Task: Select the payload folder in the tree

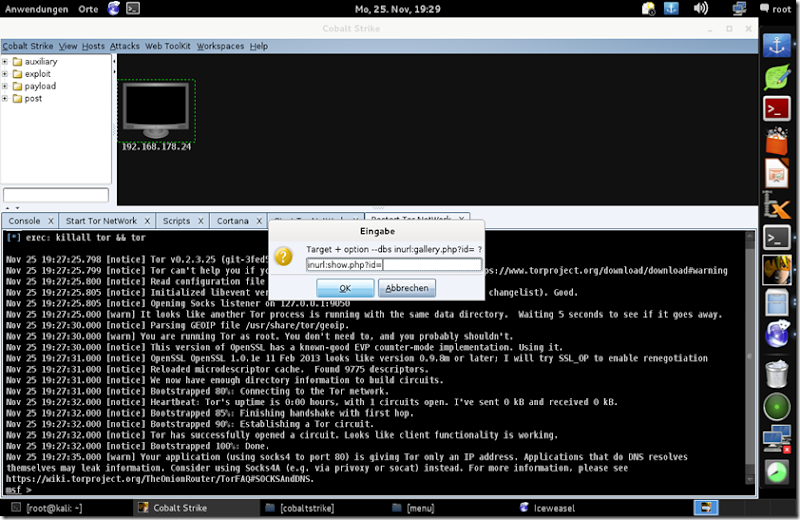Action: pos(34,86)
